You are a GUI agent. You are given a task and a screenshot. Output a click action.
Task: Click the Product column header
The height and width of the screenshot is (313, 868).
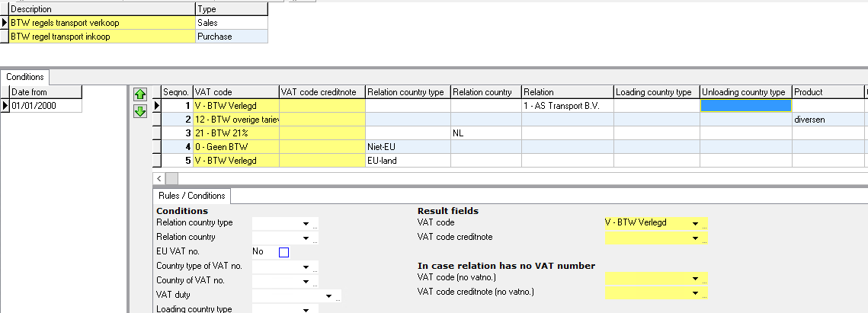[827, 92]
